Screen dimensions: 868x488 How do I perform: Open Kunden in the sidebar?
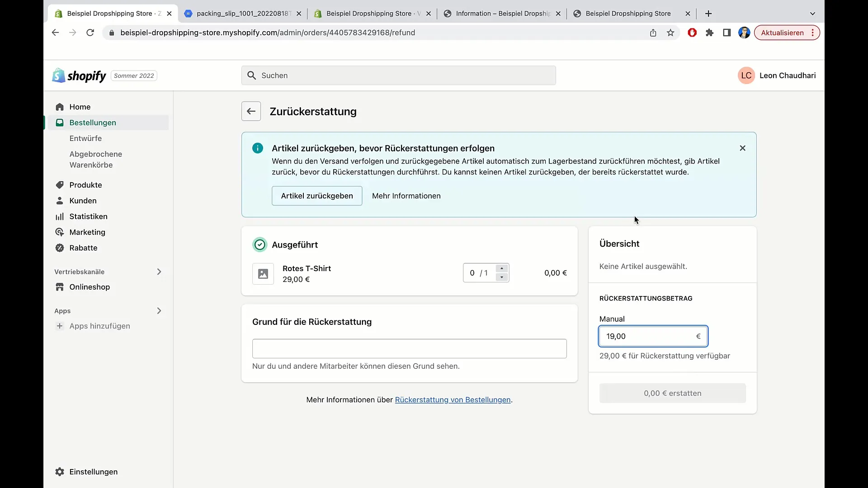83,201
